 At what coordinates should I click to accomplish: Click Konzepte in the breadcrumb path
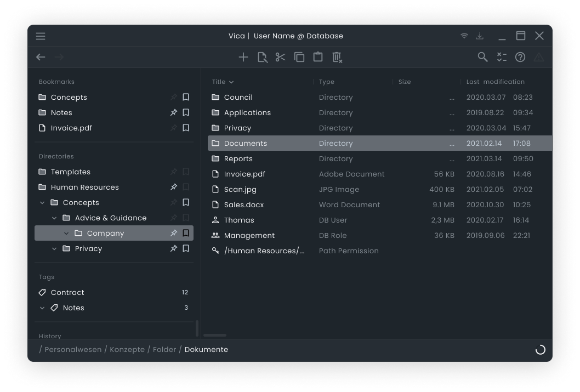127,349
